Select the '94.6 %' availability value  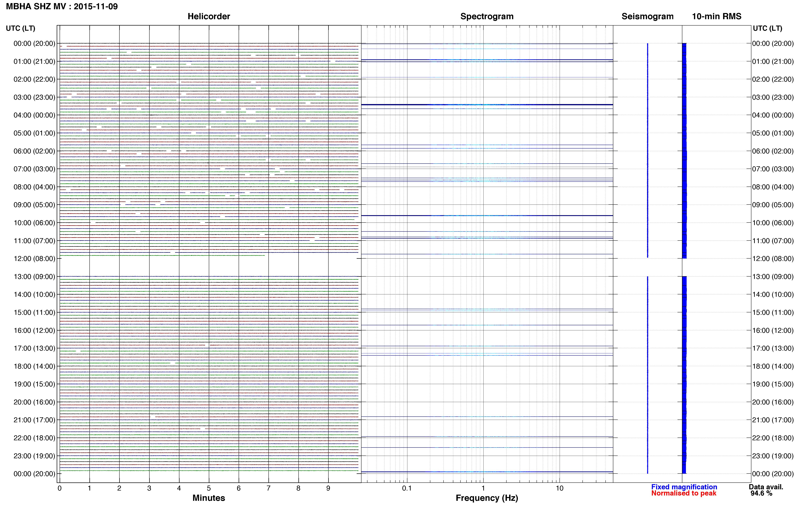point(761,493)
